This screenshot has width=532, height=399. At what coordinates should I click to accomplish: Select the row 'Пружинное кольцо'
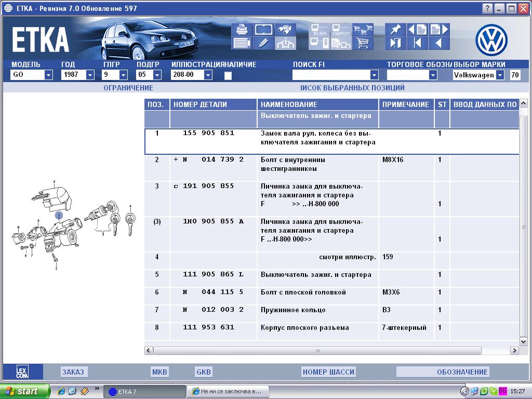click(x=332, y=313)
